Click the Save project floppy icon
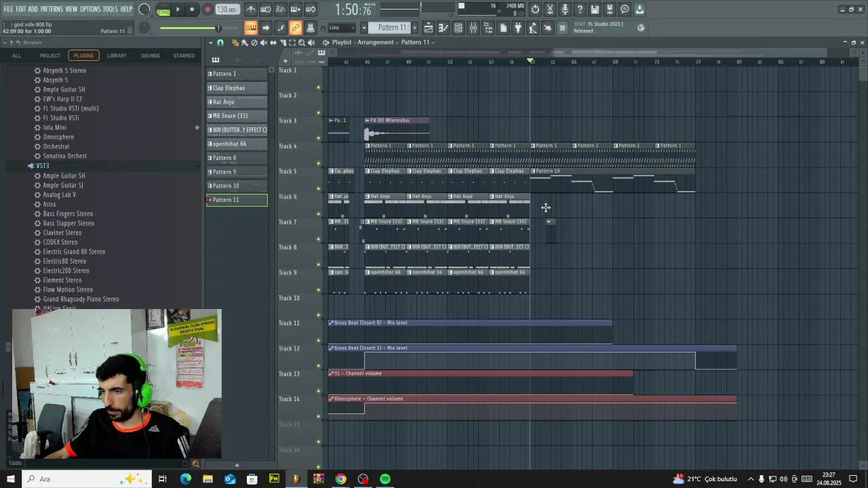Image resolution: width=868 pixels, height=488 pixels. tap(595, 9)
